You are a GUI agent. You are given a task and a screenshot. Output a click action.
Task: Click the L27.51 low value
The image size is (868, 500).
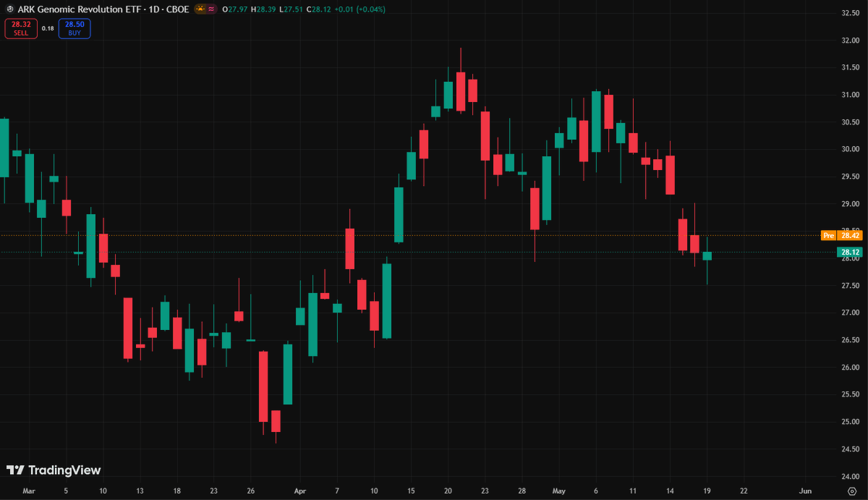click(291, 9)
